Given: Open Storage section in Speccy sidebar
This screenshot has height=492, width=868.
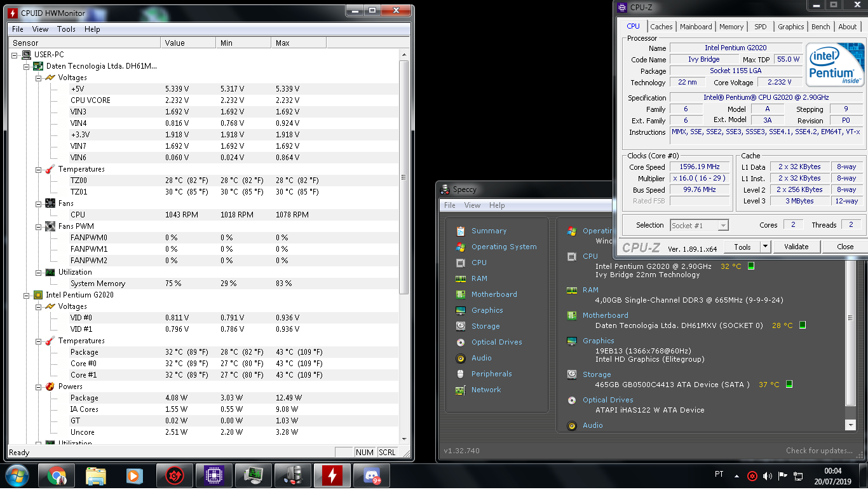Looking at the screenshot, I should (485, 326).
